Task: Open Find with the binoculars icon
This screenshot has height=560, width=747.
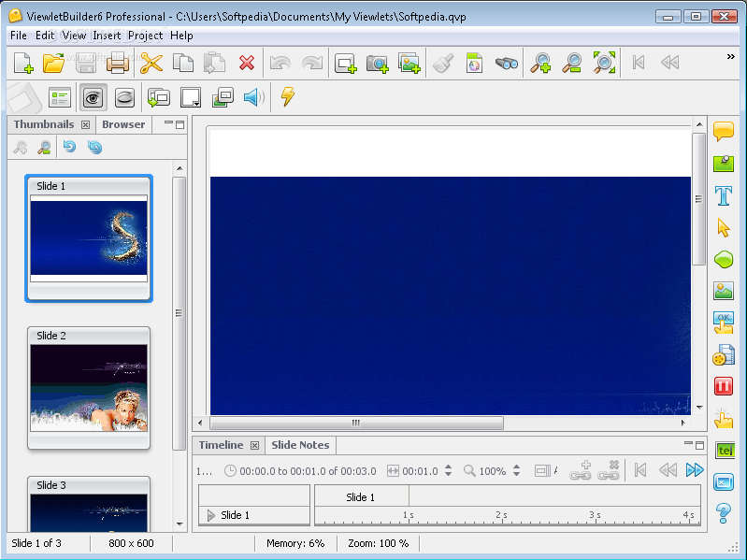Action: click(506, 63)
